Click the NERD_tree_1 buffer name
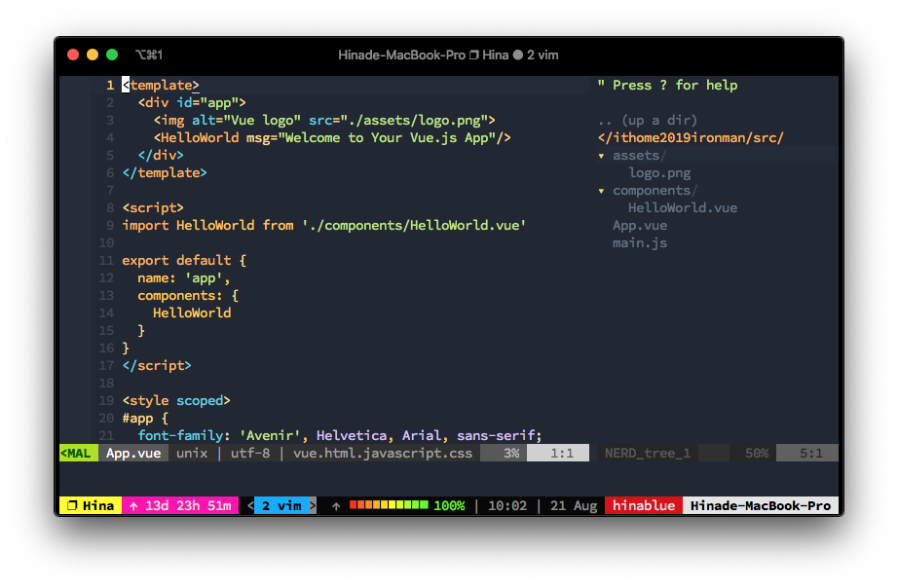 click(647, 454)
